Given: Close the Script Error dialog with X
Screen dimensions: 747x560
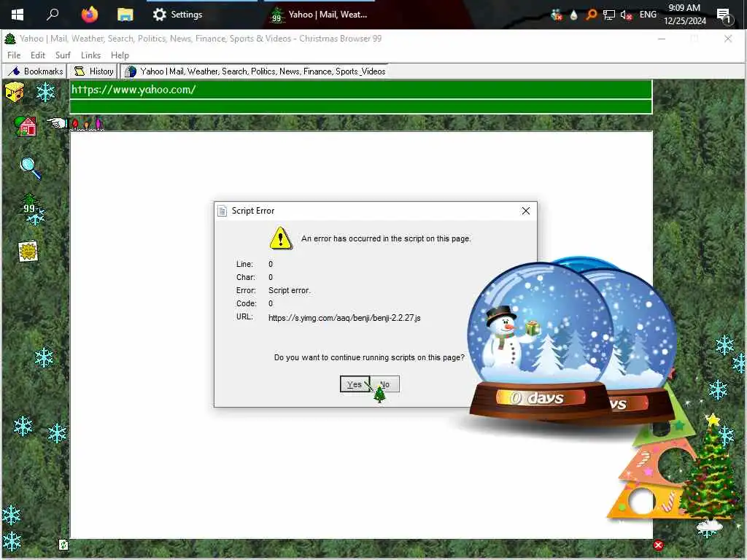Looking at the screenshot, I should [525, 211].
